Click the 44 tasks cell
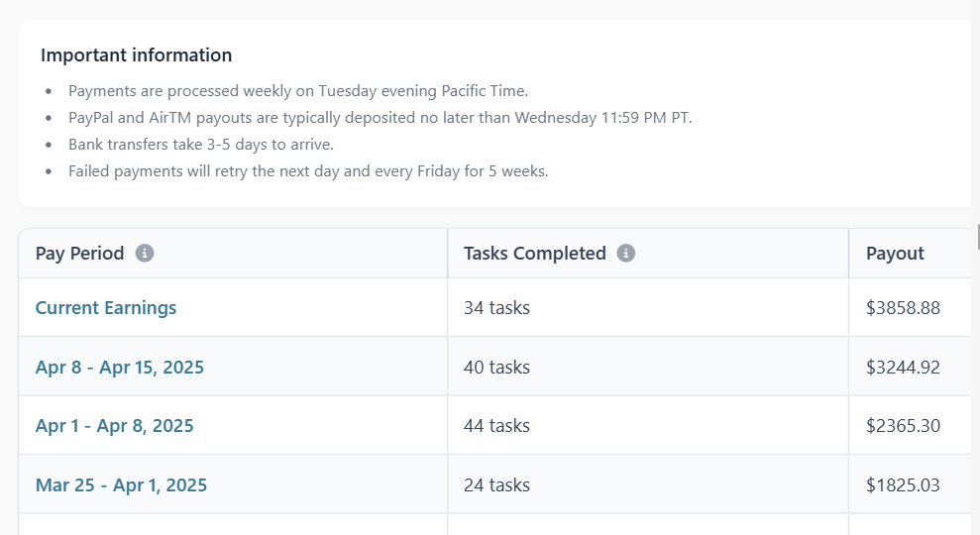 [496, 426]
